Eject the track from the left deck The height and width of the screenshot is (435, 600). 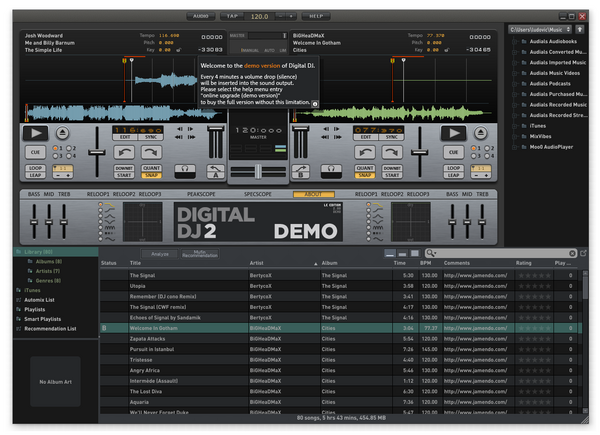pyautogui.click(x=62, y=133)
